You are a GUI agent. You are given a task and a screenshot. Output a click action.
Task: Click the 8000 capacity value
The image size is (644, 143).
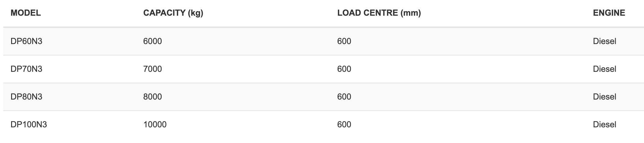(x=153, y=97)
